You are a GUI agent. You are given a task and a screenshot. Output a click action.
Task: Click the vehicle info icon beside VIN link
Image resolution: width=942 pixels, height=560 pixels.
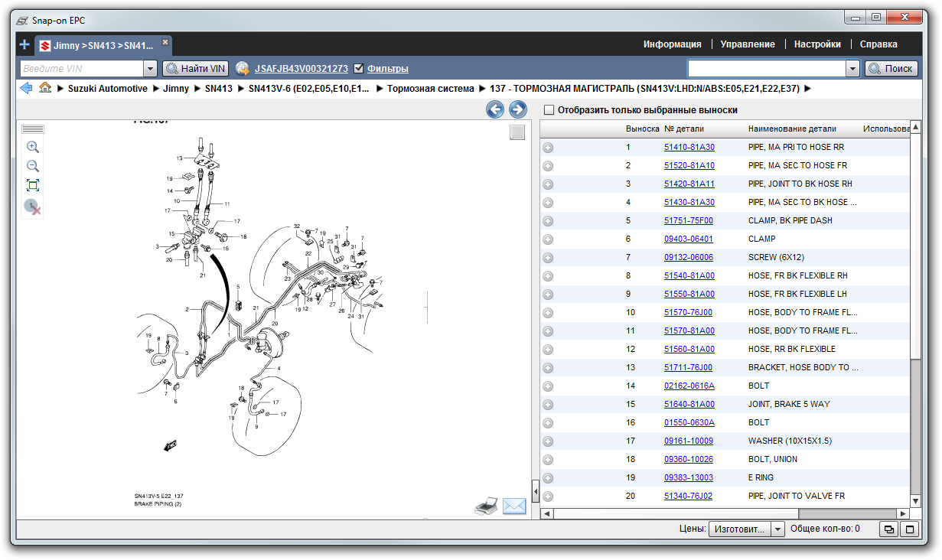pyautogui.click(x=243, y=69)
